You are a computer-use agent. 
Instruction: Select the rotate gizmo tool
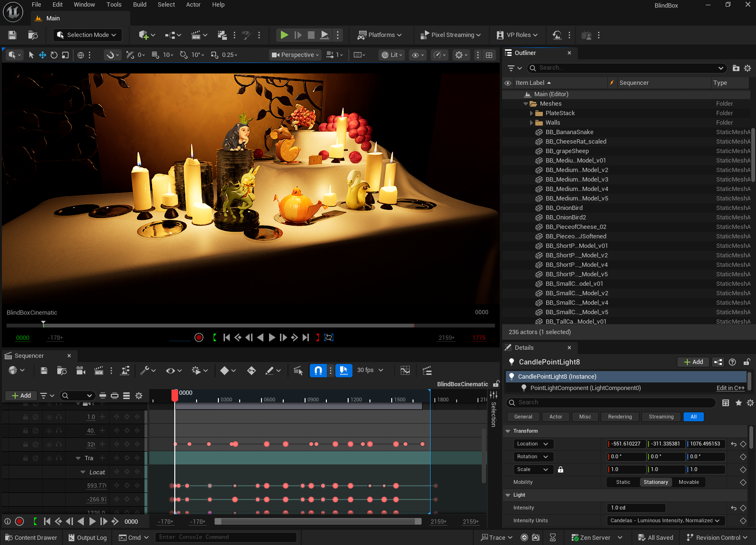click(54, 55)
